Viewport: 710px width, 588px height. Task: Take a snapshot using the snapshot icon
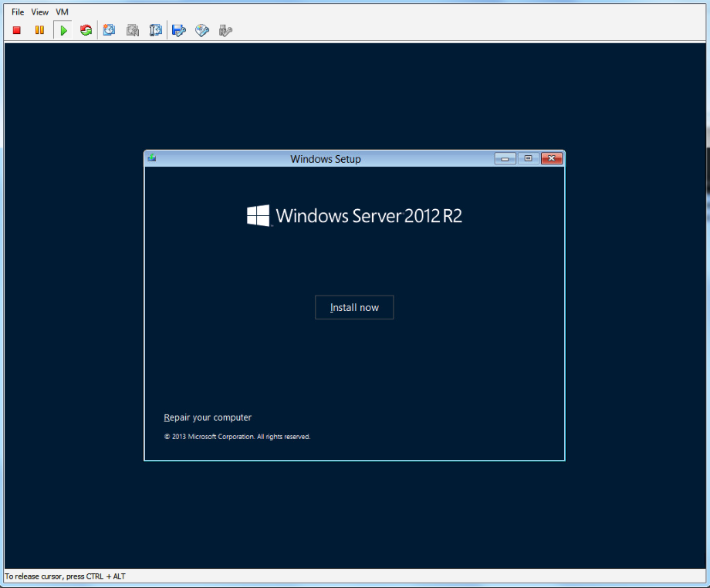(x=110, y=30)
